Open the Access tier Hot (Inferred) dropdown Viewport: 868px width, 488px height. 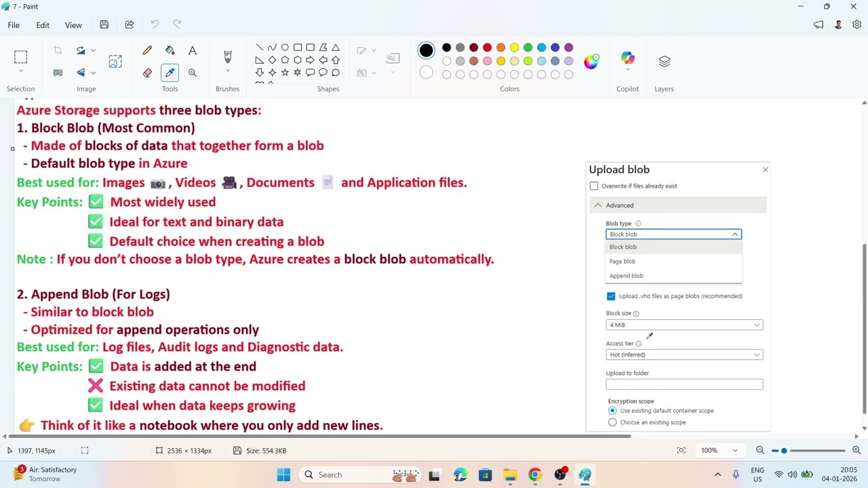click(x=684, y=355)
